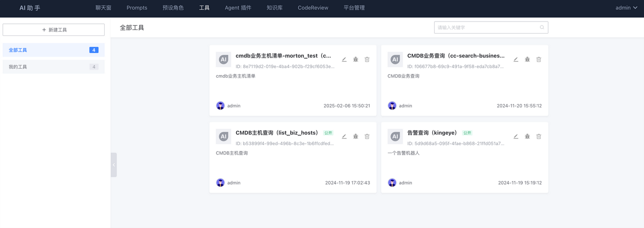Go to 预设角色 tab
This screenshot has height=228, width=644.
[173, 8]
